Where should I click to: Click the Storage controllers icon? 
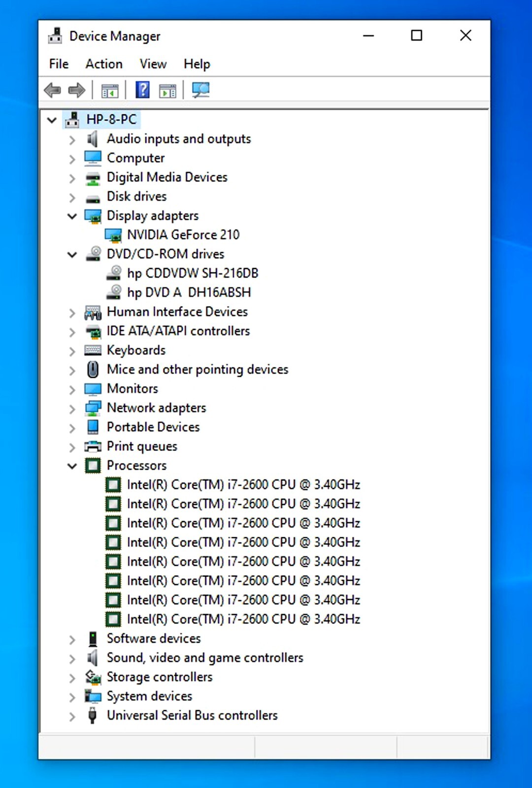coord(93,677)
